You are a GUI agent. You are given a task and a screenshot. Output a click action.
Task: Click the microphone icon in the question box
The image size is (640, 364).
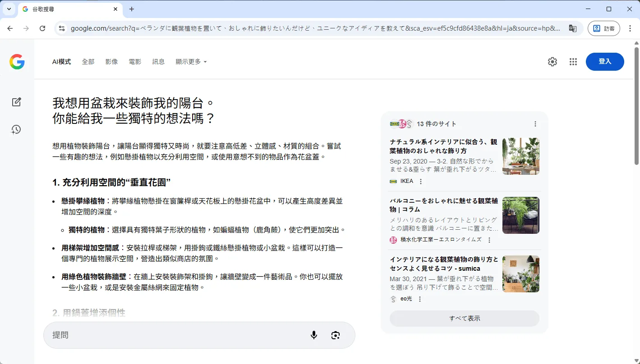[x=313, y=335]
